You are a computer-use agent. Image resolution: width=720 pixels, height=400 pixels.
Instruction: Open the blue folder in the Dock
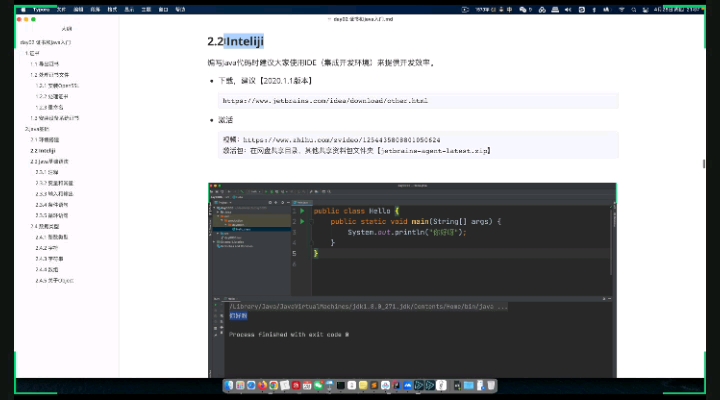pos(468,385)
